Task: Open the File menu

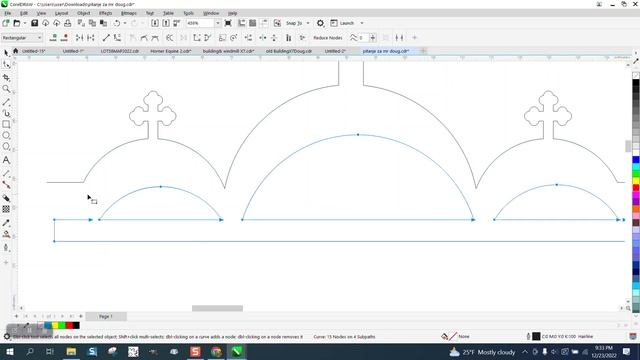Action: point(8,13)
